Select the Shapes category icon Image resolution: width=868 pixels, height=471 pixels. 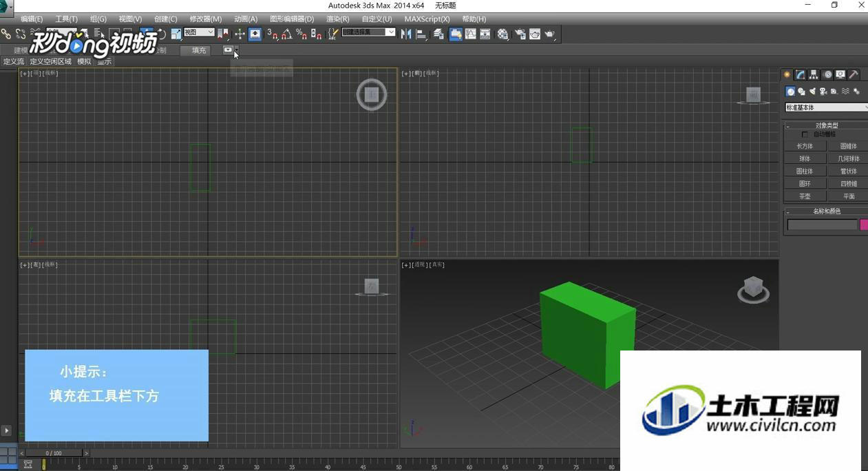pos(801,91)
